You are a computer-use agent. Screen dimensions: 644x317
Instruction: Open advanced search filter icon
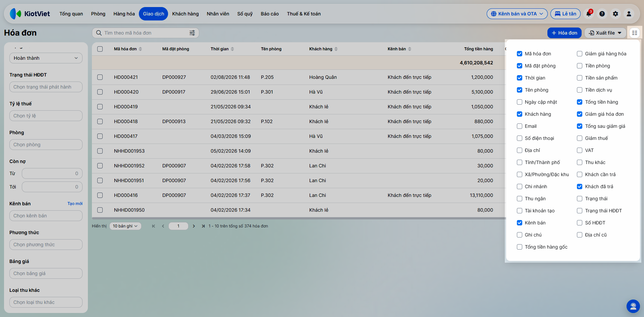(192, 33)
